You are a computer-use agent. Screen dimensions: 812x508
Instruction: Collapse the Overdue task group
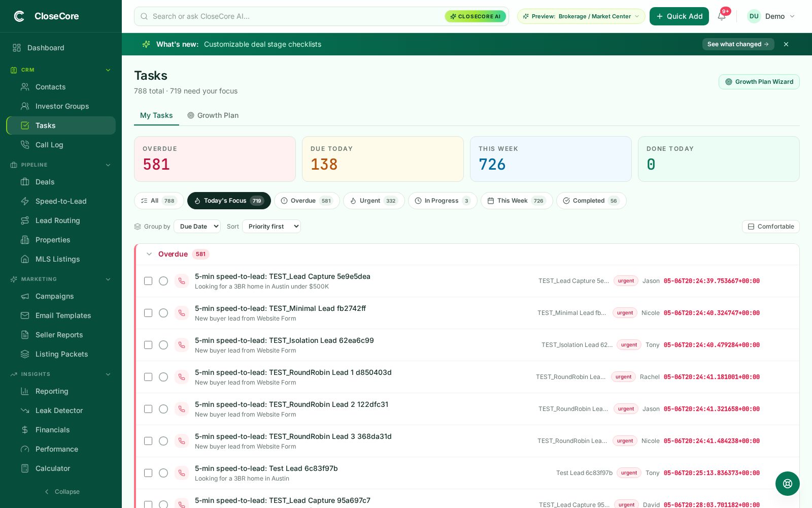point(149,254)
